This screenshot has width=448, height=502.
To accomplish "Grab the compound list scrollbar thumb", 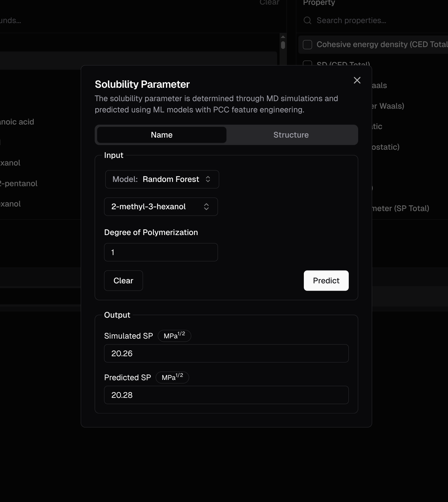I will [x=283, y=45].
